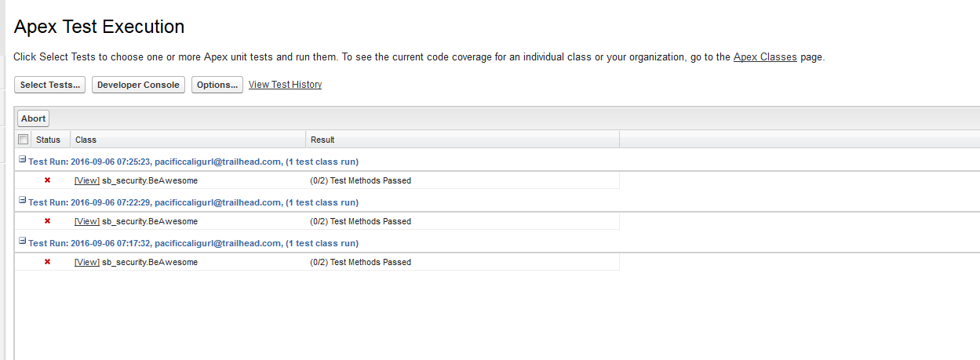Image resolution: width=980 pixels, height=360 pixels.
Task: Abort the running tests
Action: 34,118
